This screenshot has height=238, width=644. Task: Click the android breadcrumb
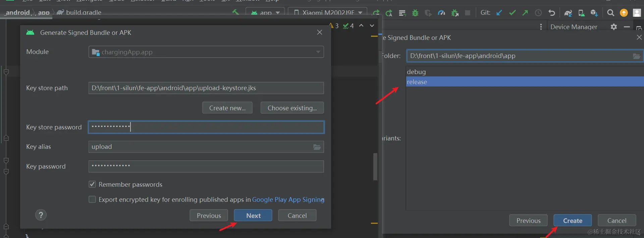point(18,13)
